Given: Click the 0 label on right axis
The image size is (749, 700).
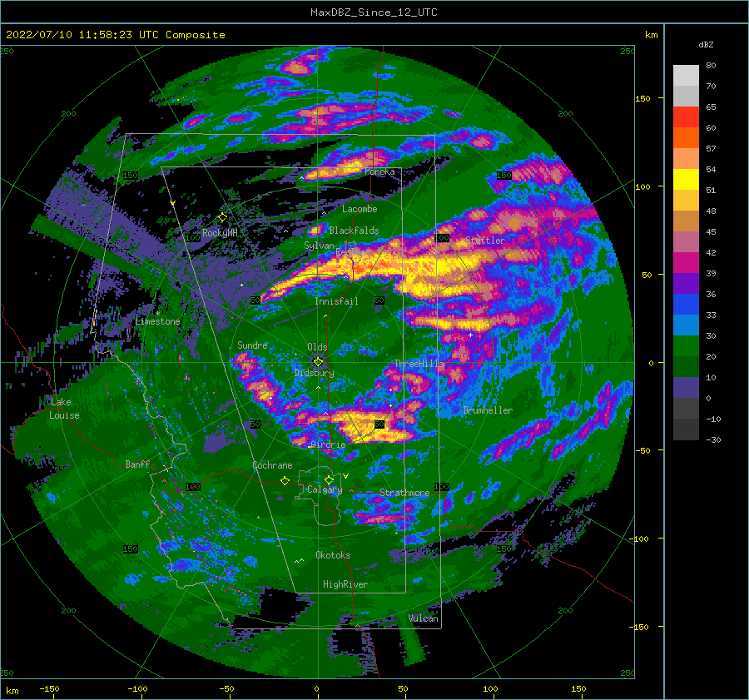Looking at the screenshot, I should click(x=651, y=363).
